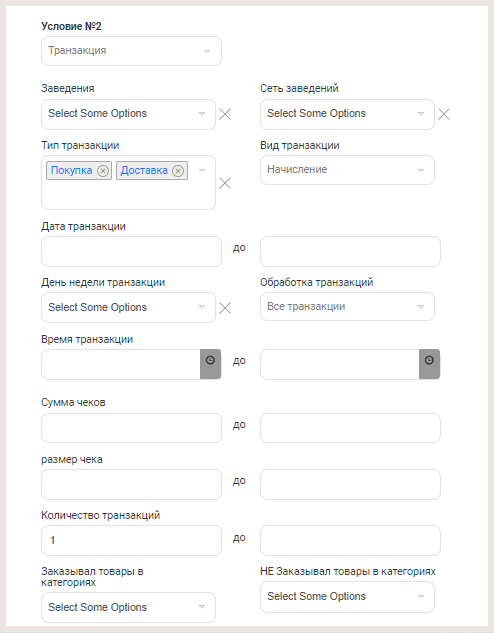Clear the Сеть заведений selection with X icon
The height and width of the screenshot is (633, 494).
point(444,114)
